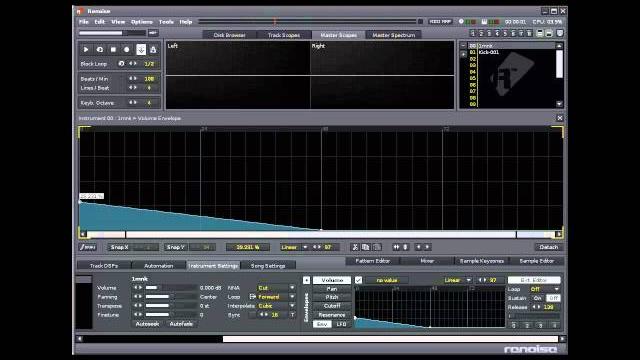Viewport: 640px width, 360px height.
Task: Click the Autoseek button
Action: pos(147,324)
